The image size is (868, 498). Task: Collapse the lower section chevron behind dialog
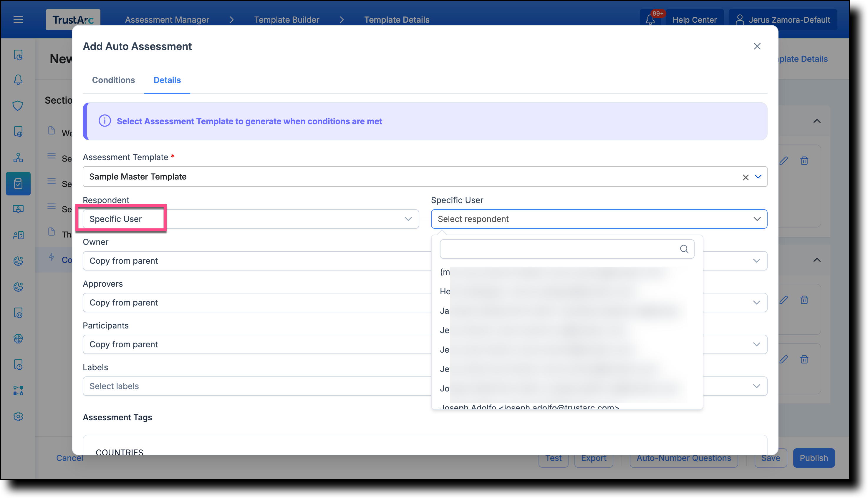click(x=817, y=260)
